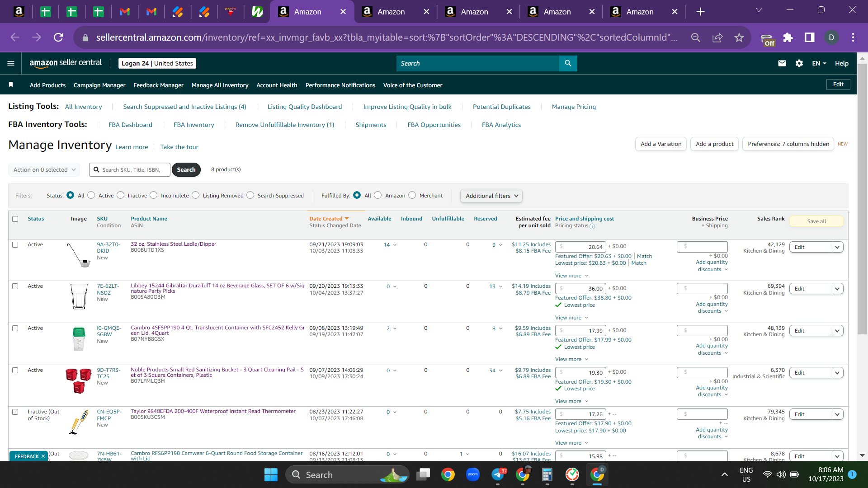Viewport: 868px width, 488px height.
Task: Open Edit dropdown arrow for Cambro 4 Qt row
Action: [837, 331]
